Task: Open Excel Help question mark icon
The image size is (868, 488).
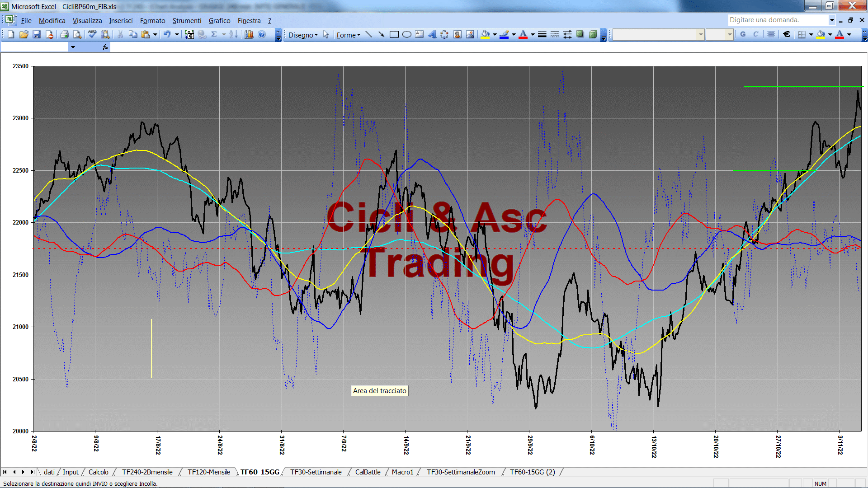Action: click(262, 34)
